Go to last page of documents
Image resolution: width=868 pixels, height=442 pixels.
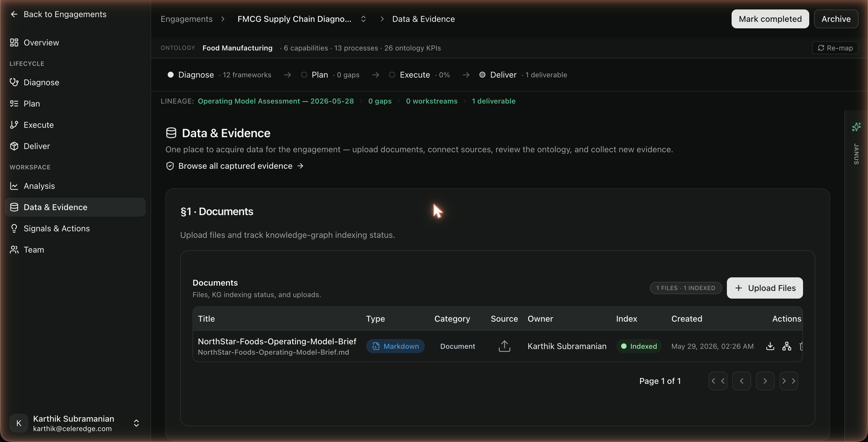click(789, 381)
